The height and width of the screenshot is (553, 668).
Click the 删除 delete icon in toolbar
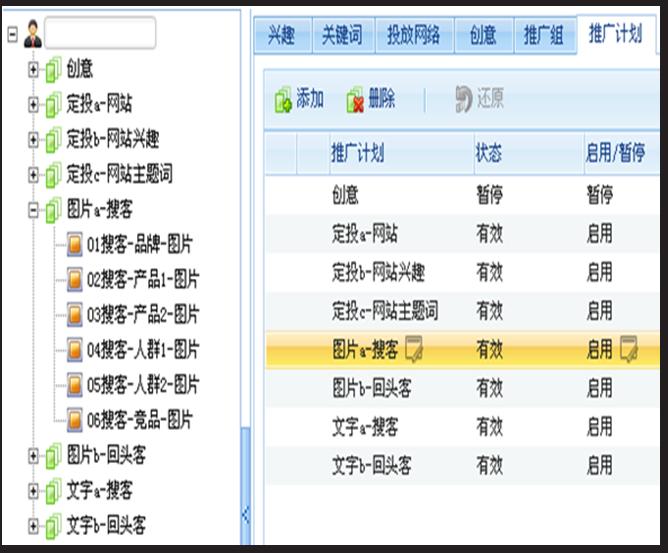coord(355,100)
